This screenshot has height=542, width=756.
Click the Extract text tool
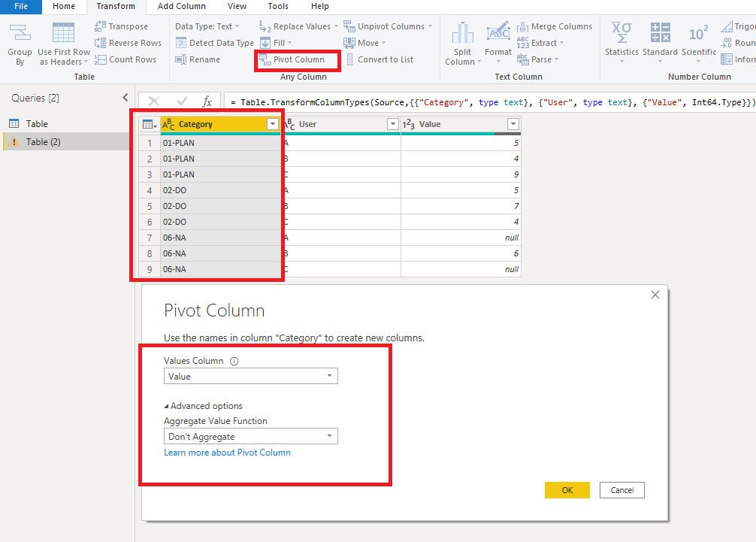click(x=540, y=43)
